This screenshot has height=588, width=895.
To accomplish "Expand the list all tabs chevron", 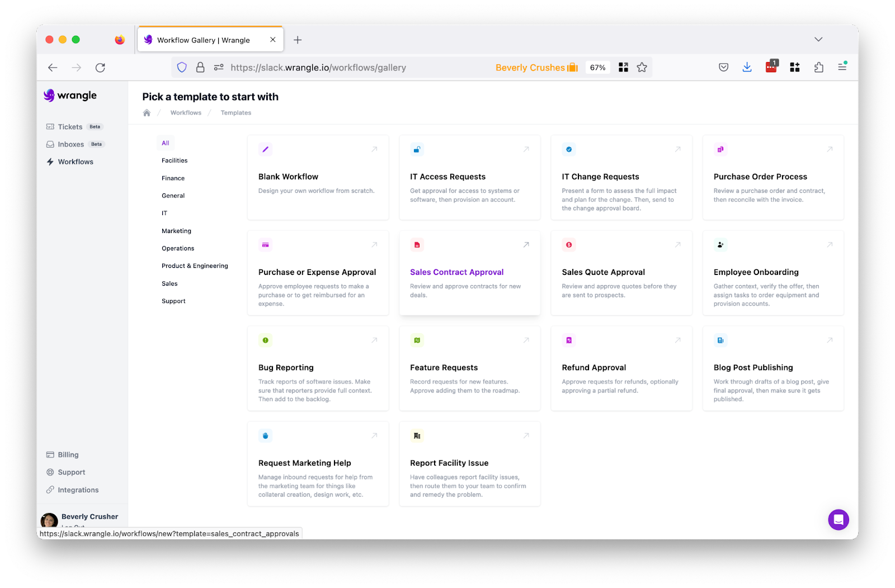I will click(x=818, y=39).
